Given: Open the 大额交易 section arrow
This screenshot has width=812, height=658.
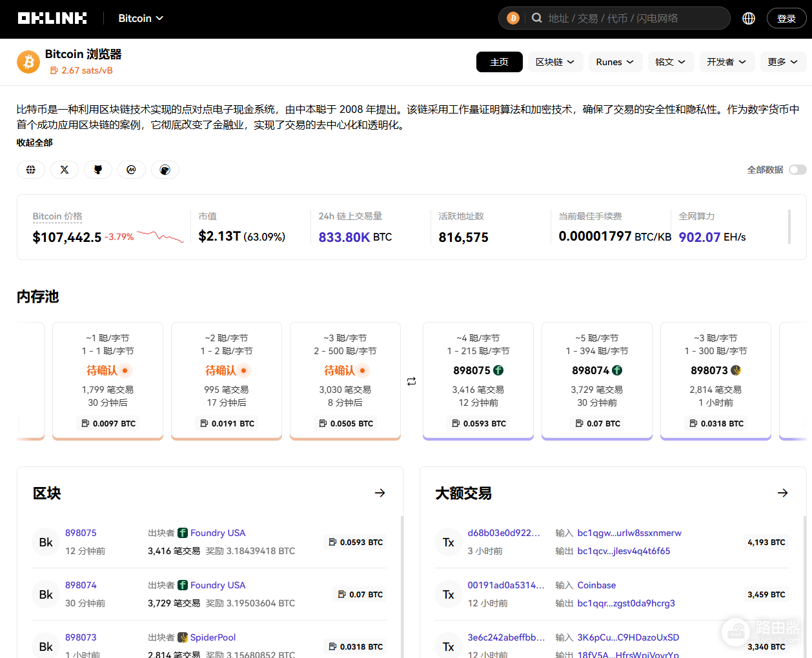Looking at the screenshot, I should 783,493.
